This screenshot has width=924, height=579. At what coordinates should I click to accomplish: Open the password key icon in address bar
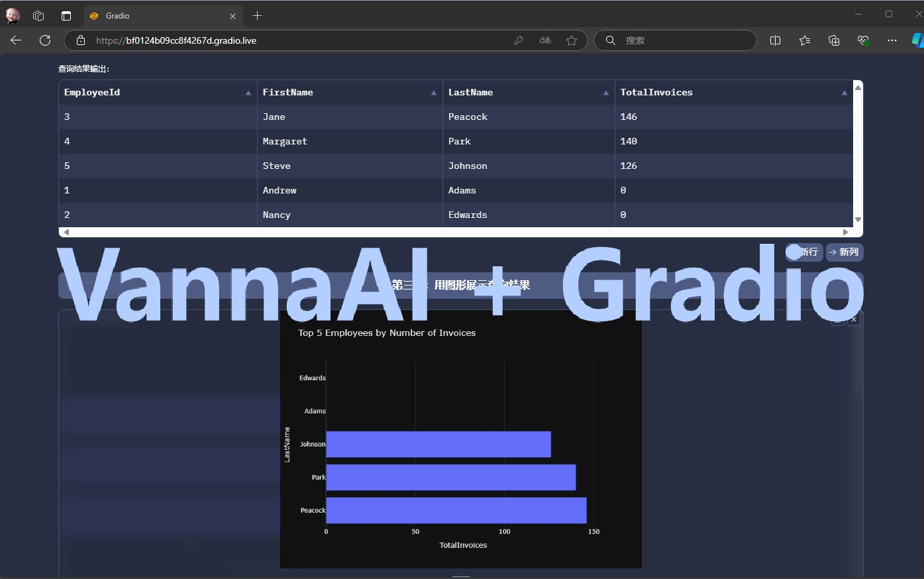pos(519,40)
